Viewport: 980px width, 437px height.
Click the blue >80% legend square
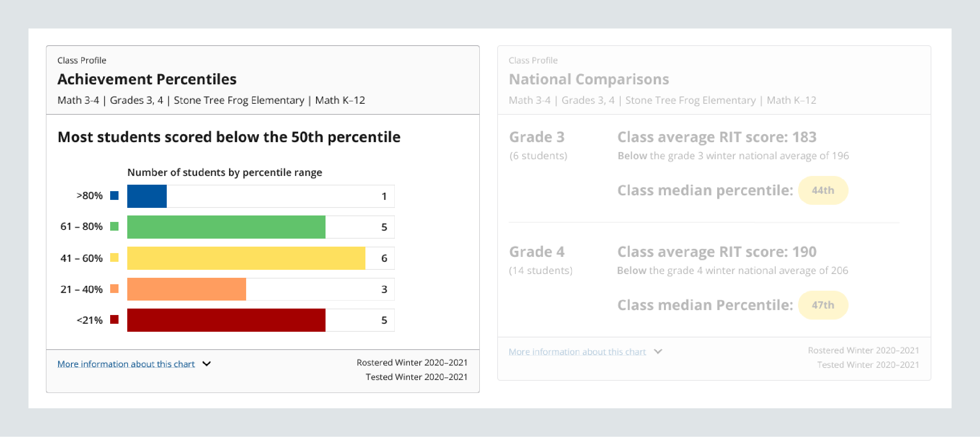tap(114, 195)
